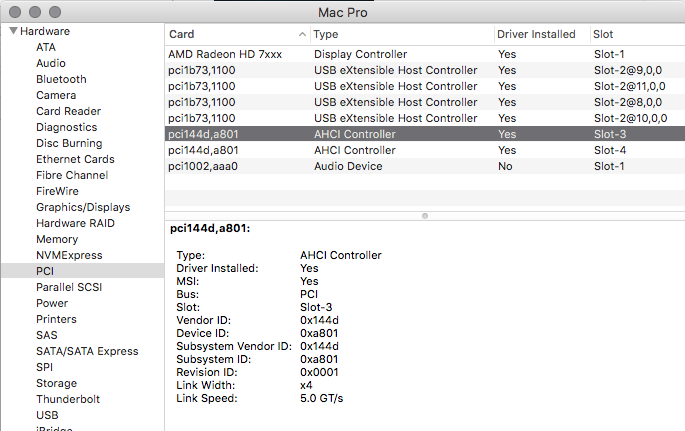Minimize the Mac Pro window
This screenshot has height=431, width=685.
tap(35, 12)
